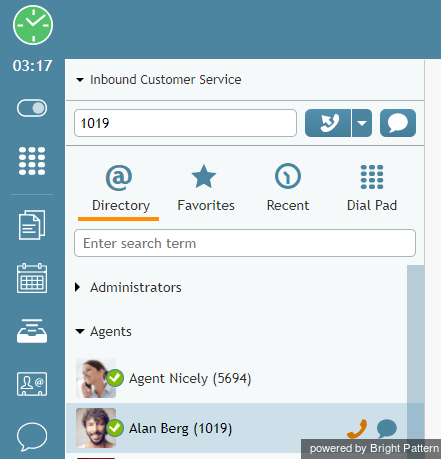Open the sidebar dial pad grid icon
Viewport: 441px width, 459px height.
point(32,161)
